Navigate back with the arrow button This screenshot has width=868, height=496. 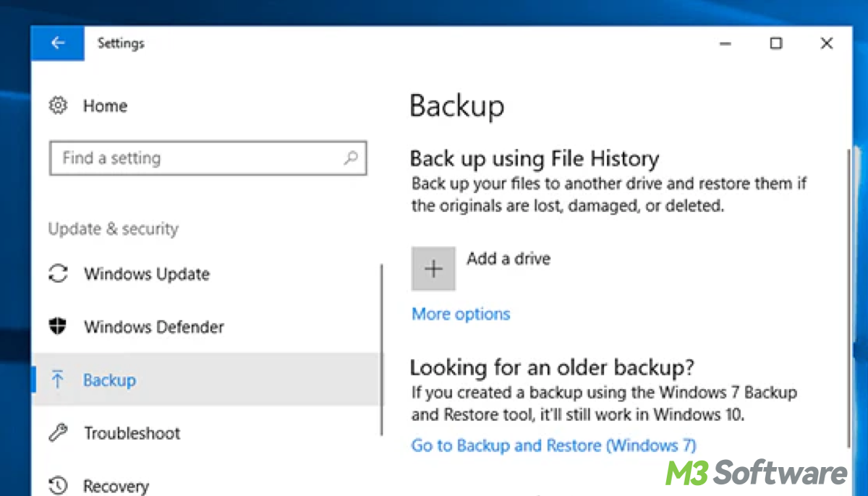57,43
